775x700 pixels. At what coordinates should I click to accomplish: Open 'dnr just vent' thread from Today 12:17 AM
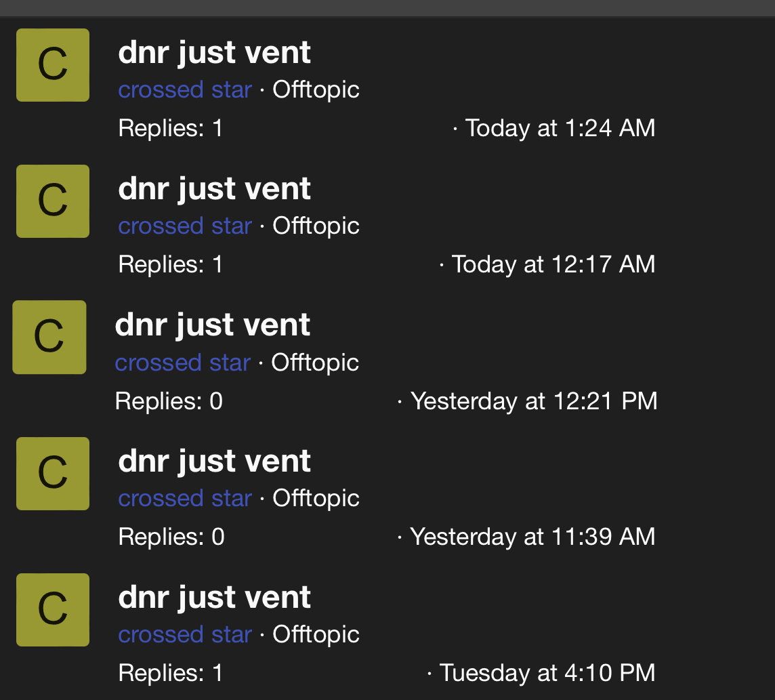[215, 189]
